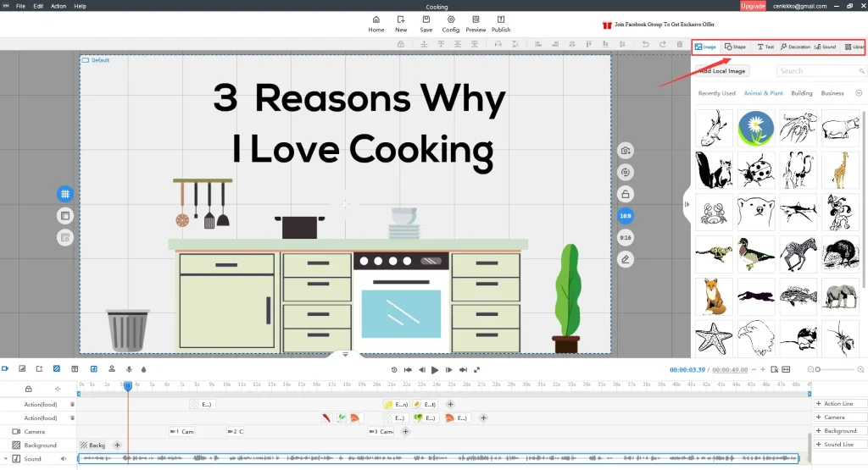Screen dimensions: 868x470
Task: Delete the first Action(food) track
Action: tap(72, 404)
